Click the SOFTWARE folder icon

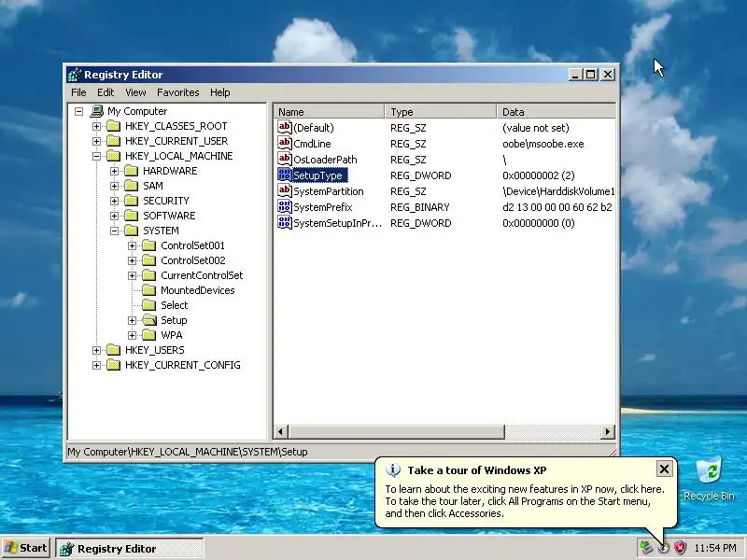(131, 216)
